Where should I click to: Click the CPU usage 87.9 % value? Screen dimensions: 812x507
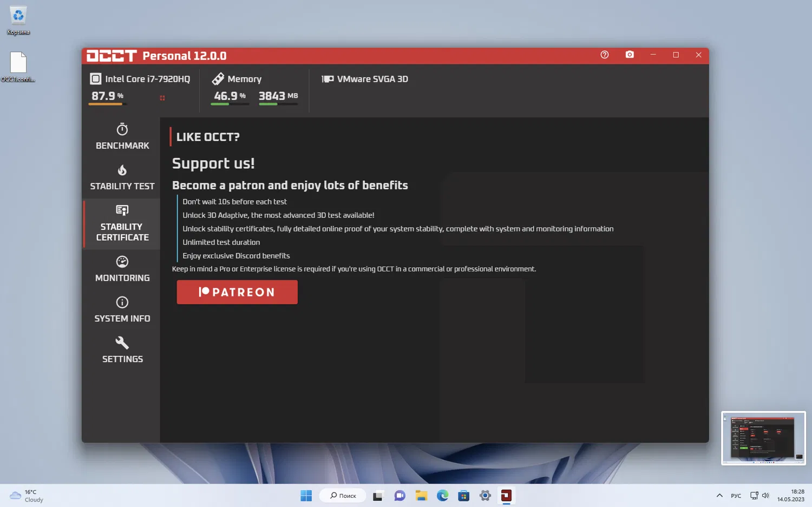click(x=107, y=96)
